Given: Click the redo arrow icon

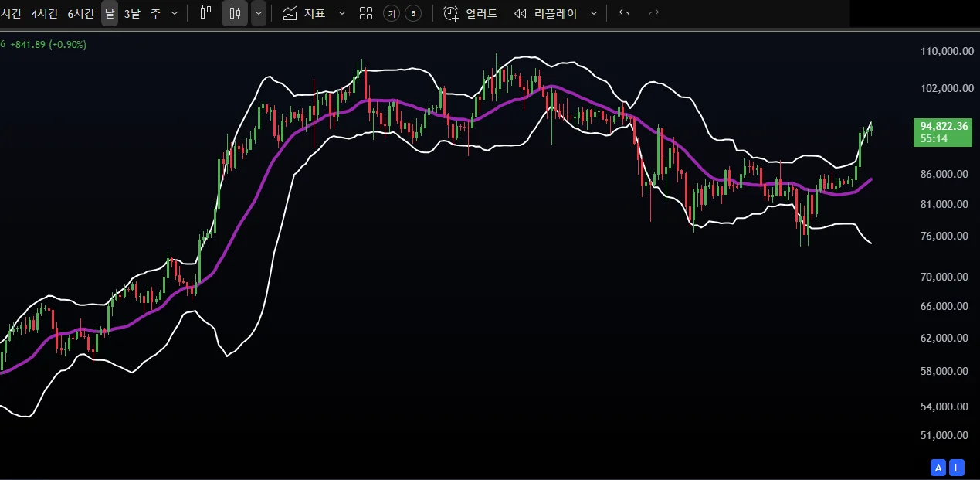Looking at the screenshot, I should point(653,13).
